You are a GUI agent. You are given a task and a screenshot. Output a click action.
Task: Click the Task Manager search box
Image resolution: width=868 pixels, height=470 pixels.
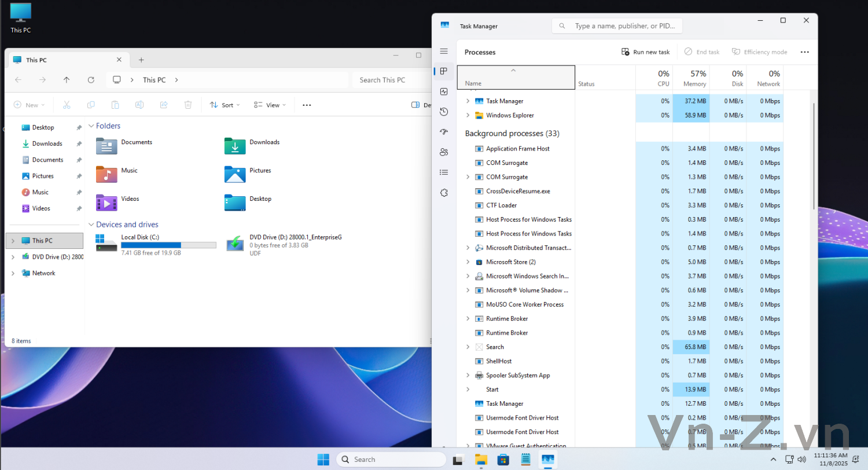617,26
